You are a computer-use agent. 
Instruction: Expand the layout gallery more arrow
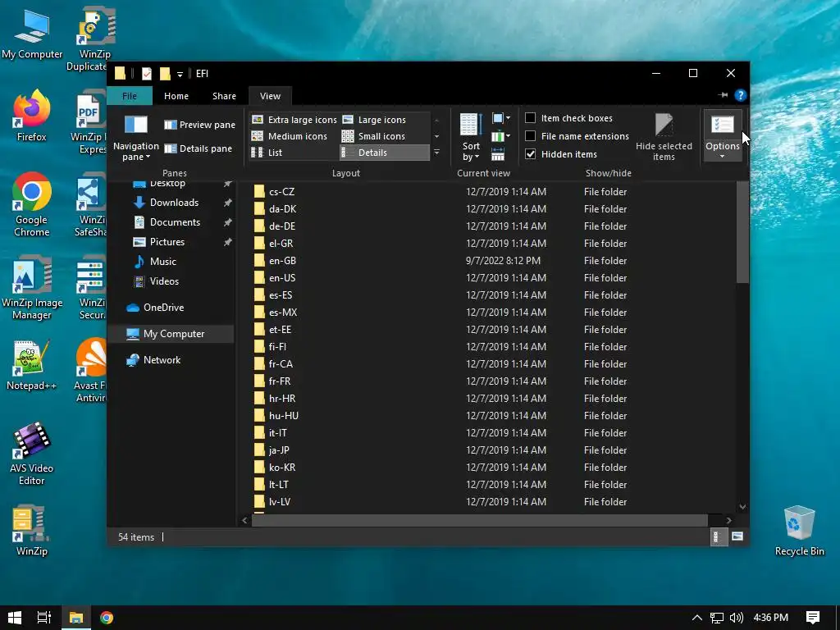pos(436,153)
